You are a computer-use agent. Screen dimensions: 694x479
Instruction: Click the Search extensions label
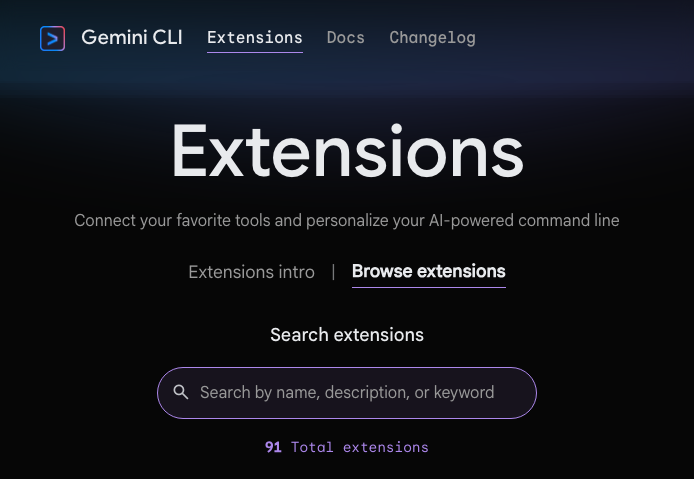[347, 335]
